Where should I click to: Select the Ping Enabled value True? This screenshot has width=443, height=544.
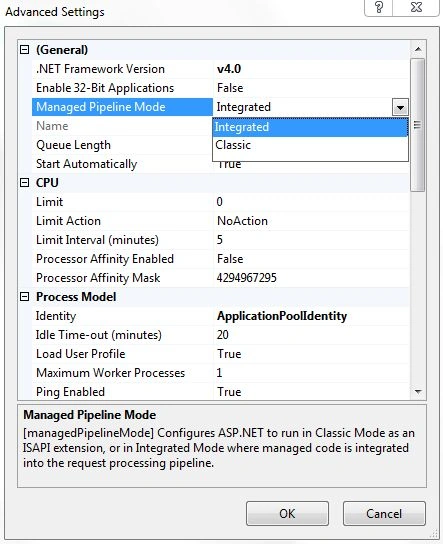(229, 392)
